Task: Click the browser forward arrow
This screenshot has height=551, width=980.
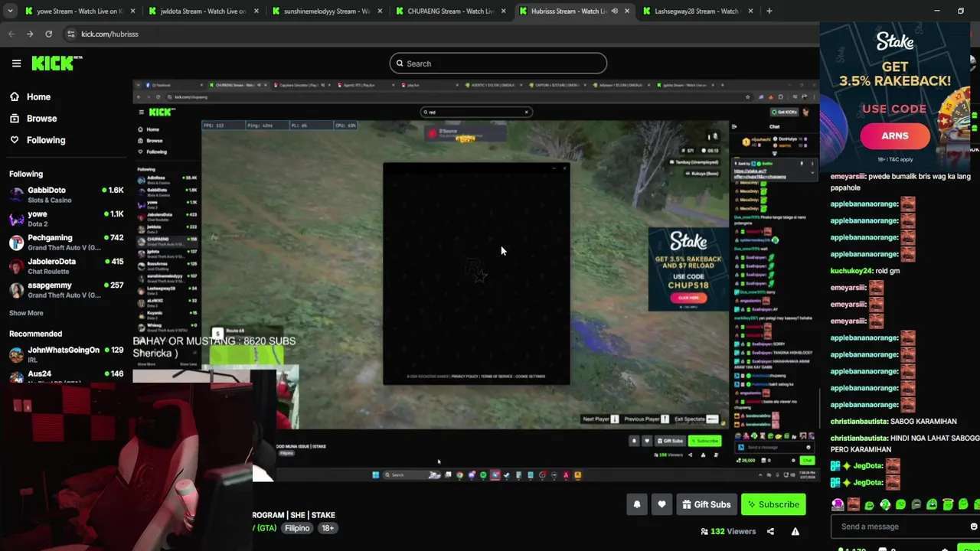Action: click(x=30, y=34)
